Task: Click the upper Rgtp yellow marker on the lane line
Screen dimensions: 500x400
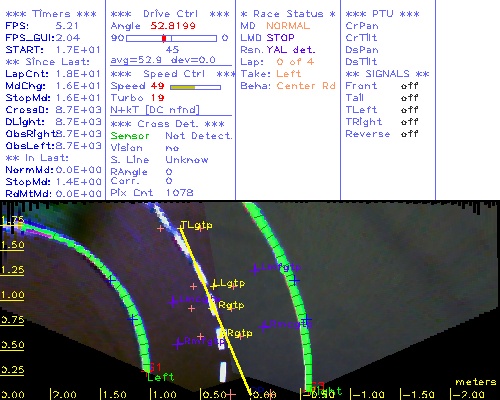Action: click(231, 305)
